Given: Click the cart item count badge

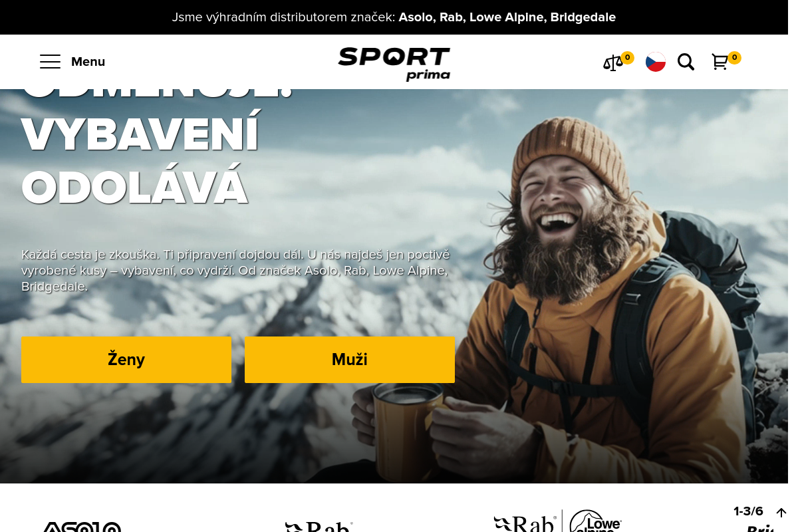Looking at the screenshot, I should click(x=734, y=58).
